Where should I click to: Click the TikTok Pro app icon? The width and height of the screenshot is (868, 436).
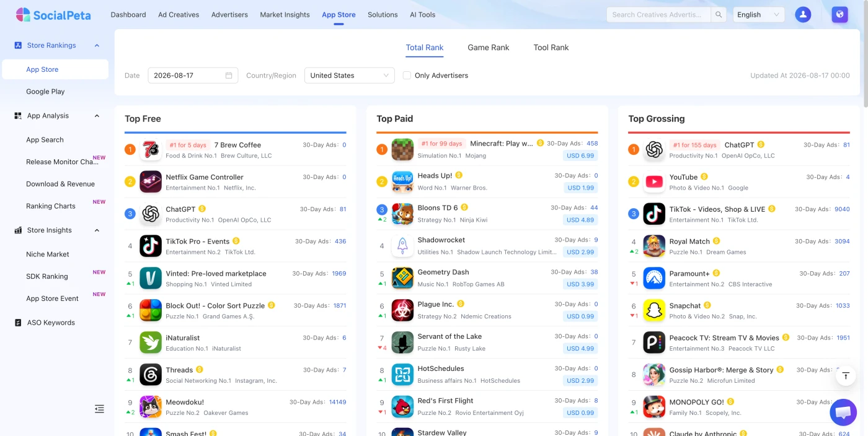tap(151, 246)
